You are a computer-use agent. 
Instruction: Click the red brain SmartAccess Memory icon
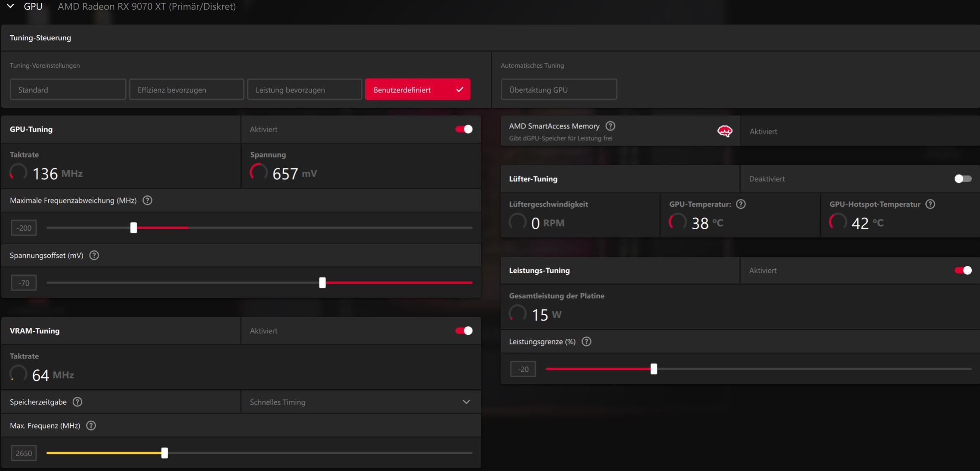tap(725, 131)
